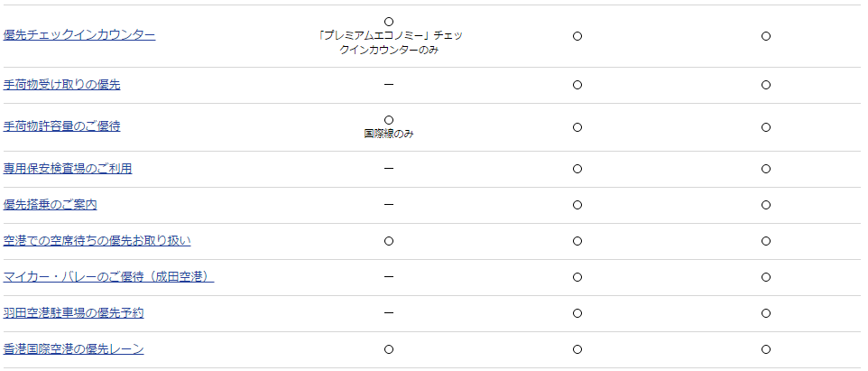Viewport: 868px width, 371px height.
Task: Open the マイカー・バレーのご優待(成田空港) link
Action: point(108,277)
